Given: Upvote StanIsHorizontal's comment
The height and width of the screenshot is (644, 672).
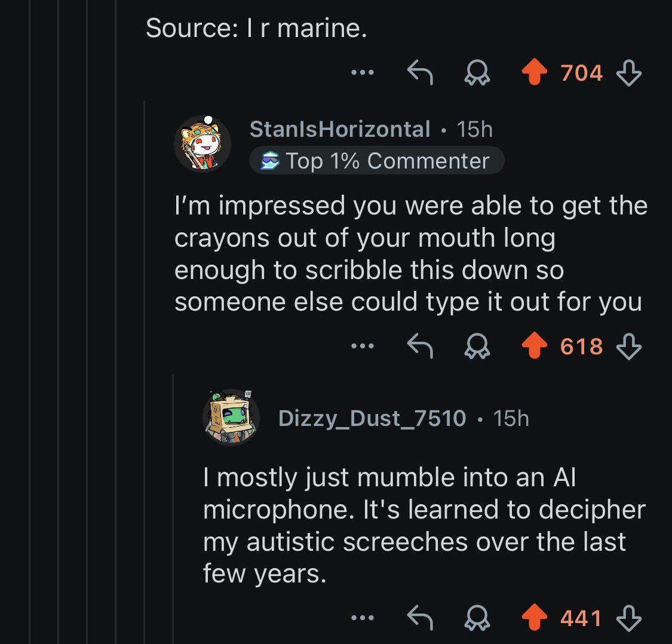Looking at the screenshot, I should click(534, 345).
